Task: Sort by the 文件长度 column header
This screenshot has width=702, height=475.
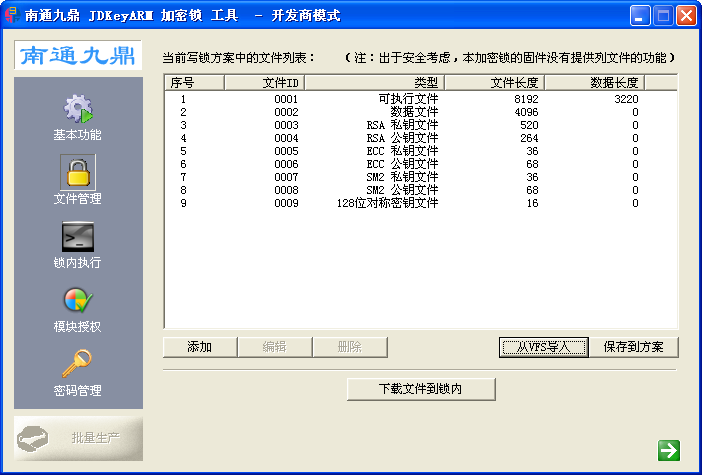Action: pos(495,83)
